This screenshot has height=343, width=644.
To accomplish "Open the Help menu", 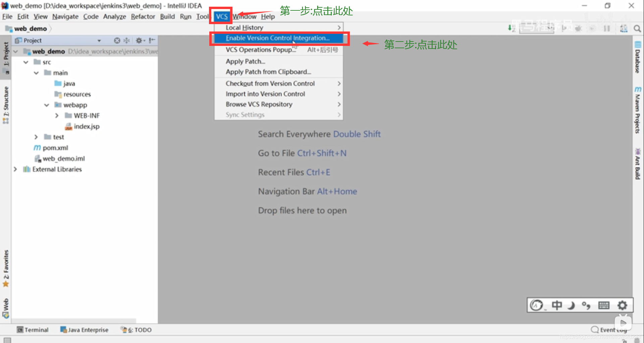I will (x=268, y=16).
